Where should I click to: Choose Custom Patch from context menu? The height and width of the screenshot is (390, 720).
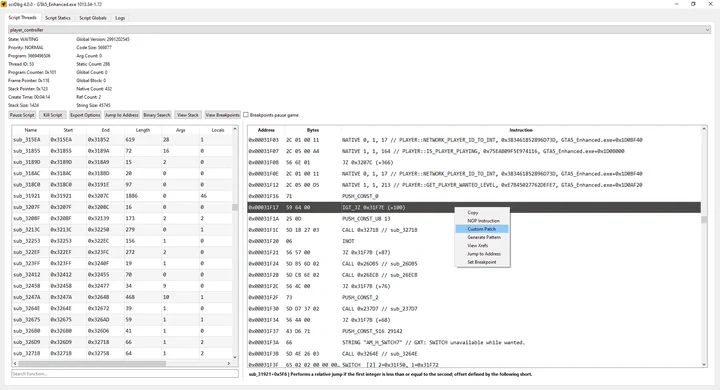[482, 229]
